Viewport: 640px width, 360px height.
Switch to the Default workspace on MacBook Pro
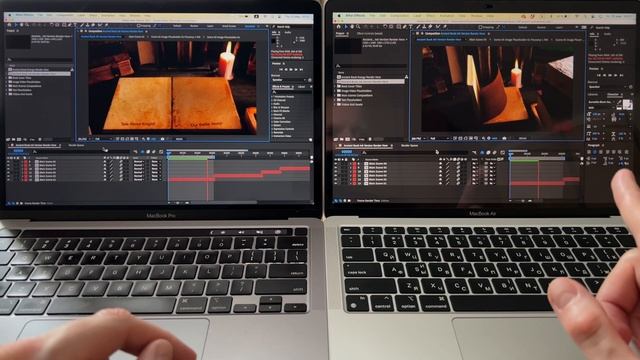[177, 26]
